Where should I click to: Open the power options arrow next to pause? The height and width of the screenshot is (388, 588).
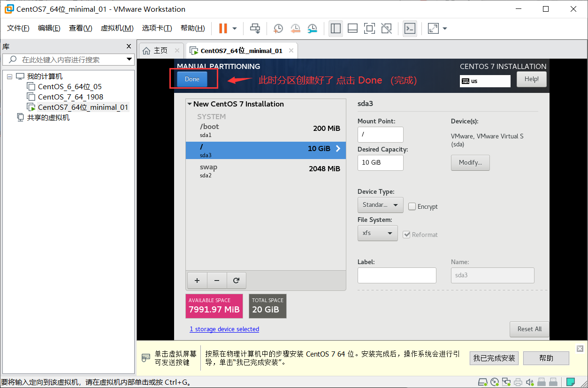pyautogui.click(x=235, y=29)
